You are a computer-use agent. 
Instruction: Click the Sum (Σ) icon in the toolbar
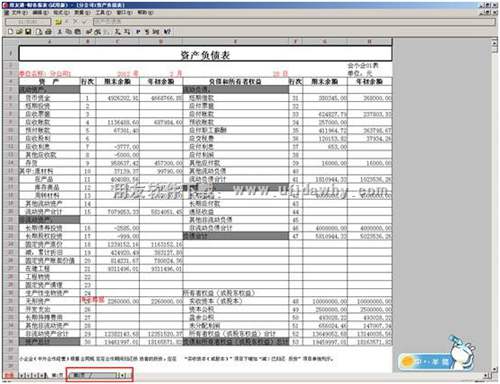(117, 32)
